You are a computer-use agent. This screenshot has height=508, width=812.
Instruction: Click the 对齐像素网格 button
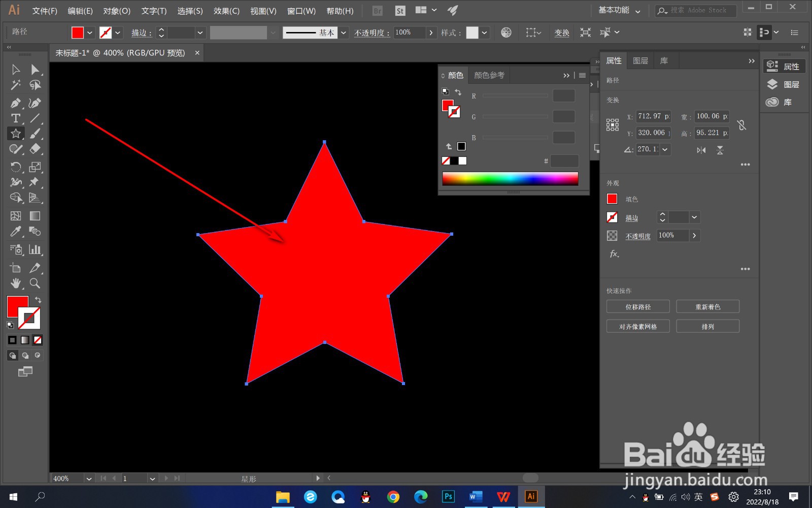[x=638, y=327]
